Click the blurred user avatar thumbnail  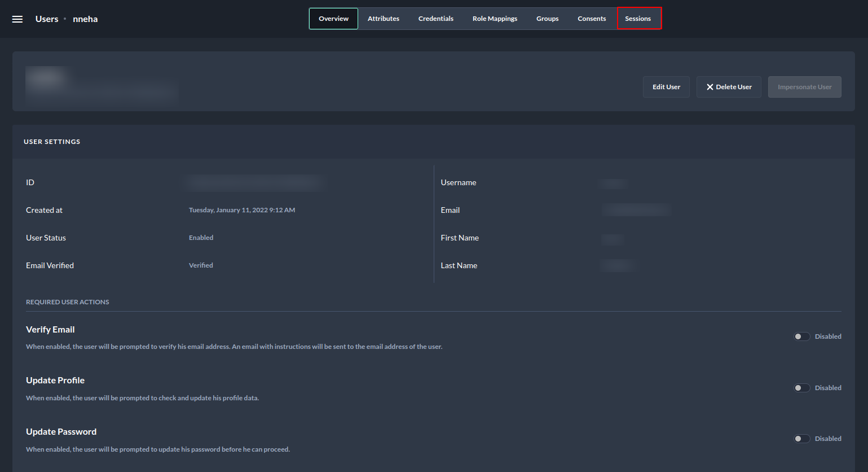pos(47,78)
